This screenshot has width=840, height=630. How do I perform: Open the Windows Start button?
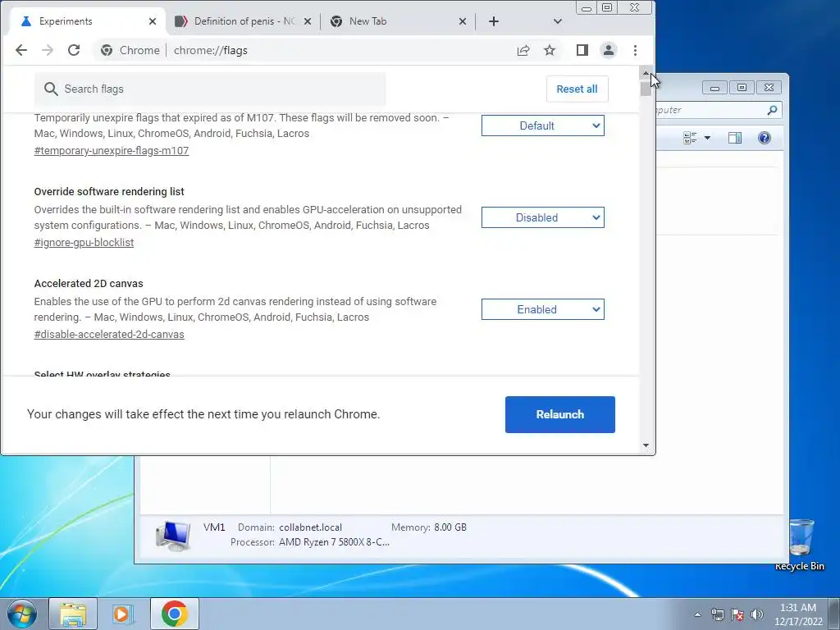[x=22, y=614]
